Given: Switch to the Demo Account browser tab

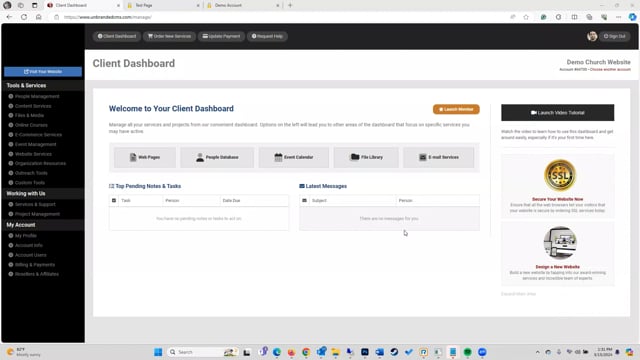Looking at the screenshot, I should click(243, 5).
